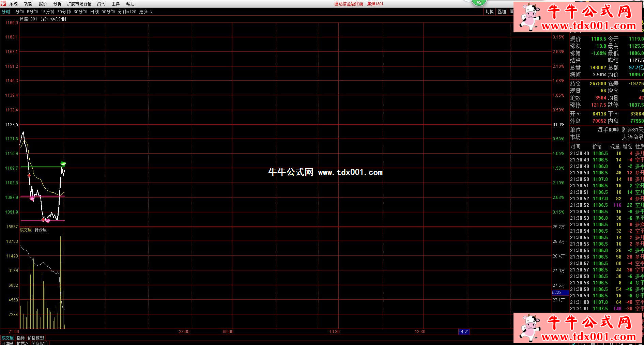Click the 14:01 time marker on axis
This screenshot has height=345, width=644.
coord(464,331)
